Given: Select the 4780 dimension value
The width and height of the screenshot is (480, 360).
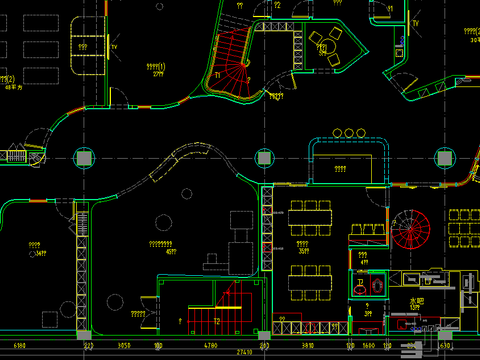Looking at the screenshot, I should click(x=211, y=346).
